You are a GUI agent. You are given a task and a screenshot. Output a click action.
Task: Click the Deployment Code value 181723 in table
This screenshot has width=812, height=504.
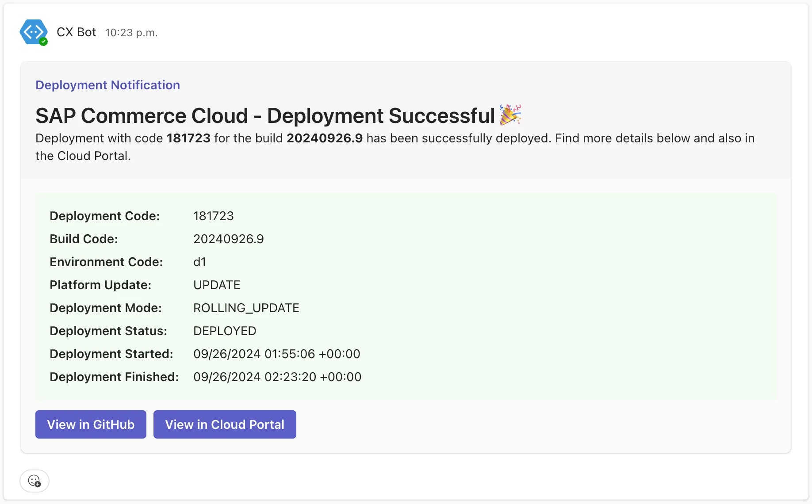pos(213,216)
